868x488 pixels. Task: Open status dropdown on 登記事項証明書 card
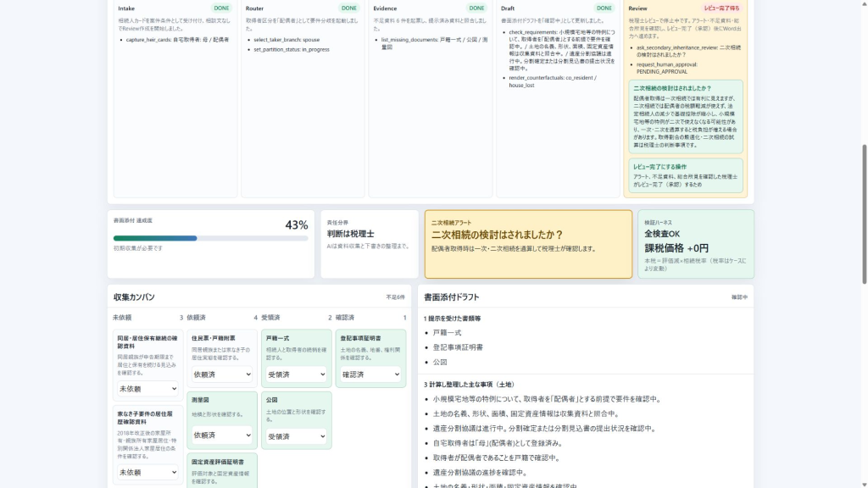pyautogui.click(x=370, y=374)
